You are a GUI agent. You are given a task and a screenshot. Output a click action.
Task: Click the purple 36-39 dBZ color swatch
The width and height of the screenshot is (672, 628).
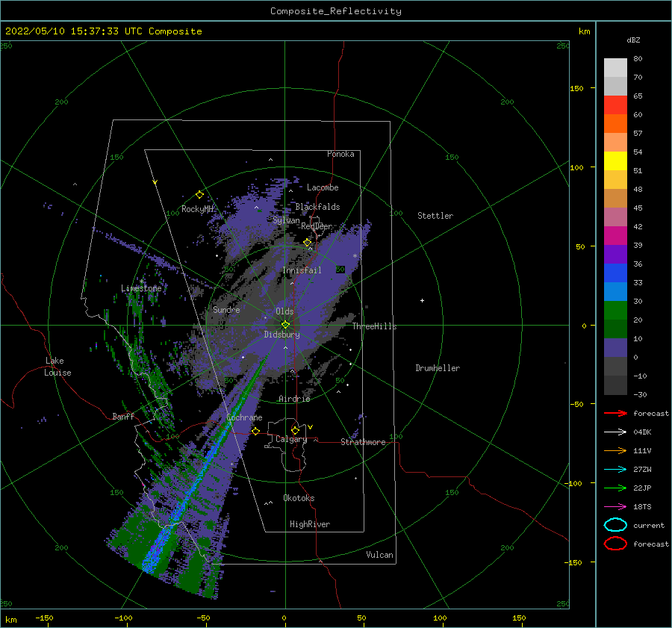(x=615, y=255)
